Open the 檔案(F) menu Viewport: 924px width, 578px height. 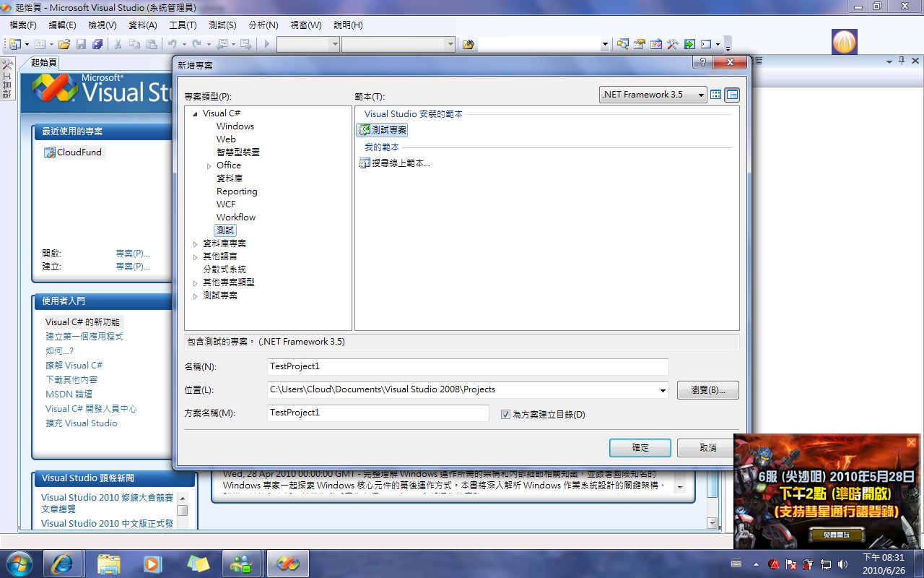click(23, 25)
